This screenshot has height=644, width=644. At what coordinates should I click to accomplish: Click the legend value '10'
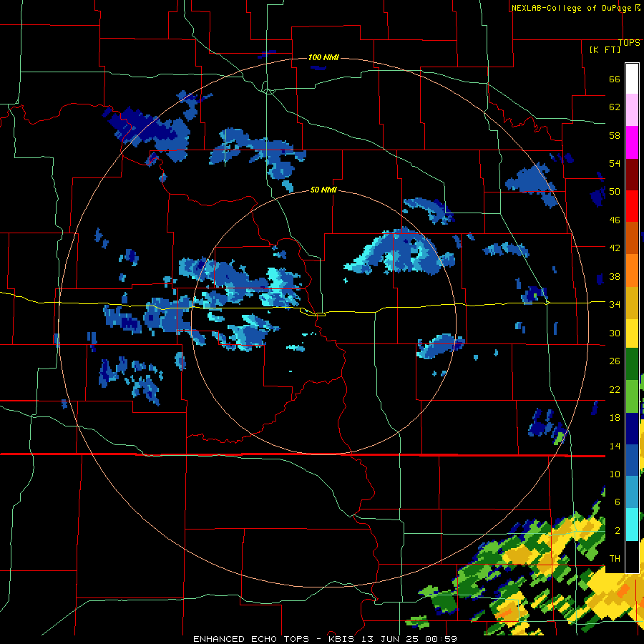coord(615,474)
